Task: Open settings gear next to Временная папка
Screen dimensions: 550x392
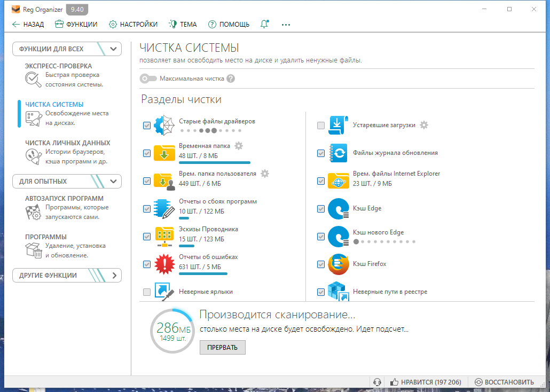Action: coord(239,146)
